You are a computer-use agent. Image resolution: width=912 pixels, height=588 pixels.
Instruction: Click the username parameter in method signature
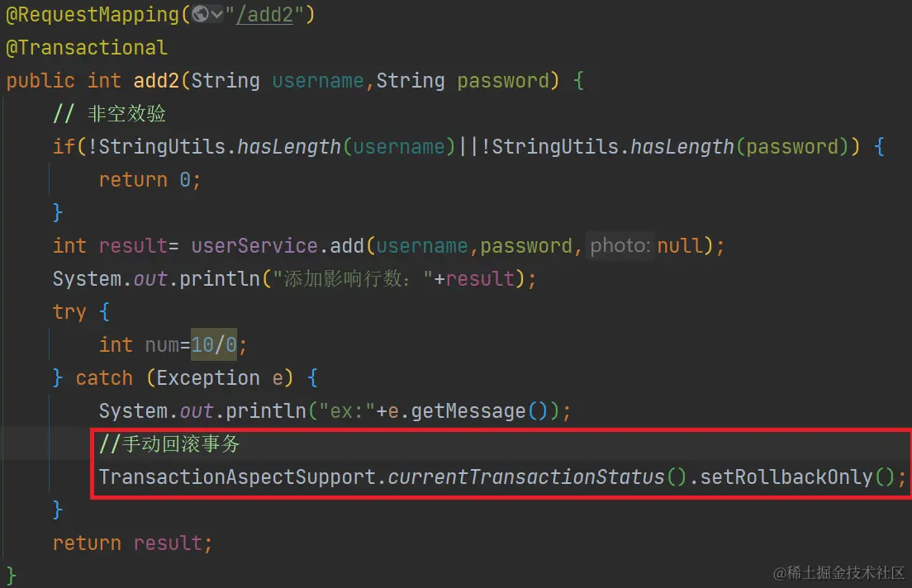317,80
